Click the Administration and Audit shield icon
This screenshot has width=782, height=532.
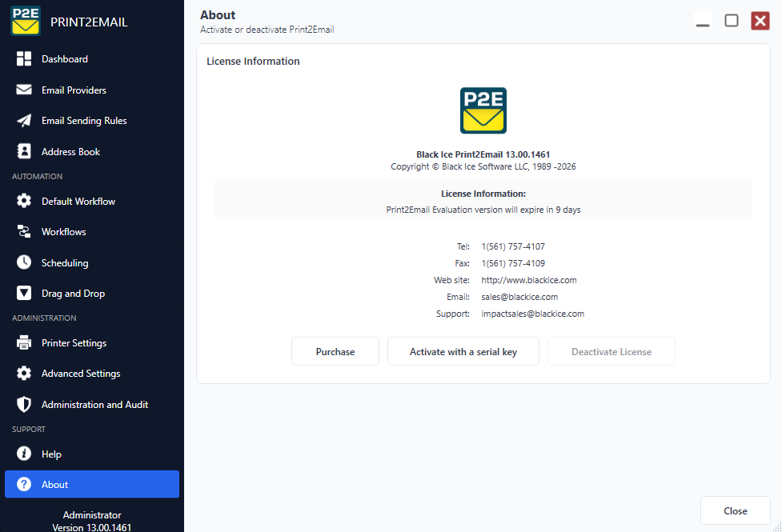tap(24, 404)
